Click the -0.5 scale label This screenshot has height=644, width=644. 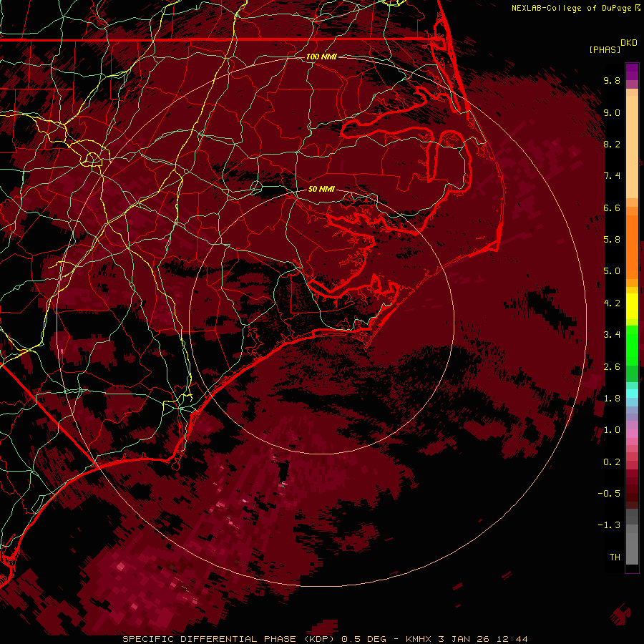[609, 494]
